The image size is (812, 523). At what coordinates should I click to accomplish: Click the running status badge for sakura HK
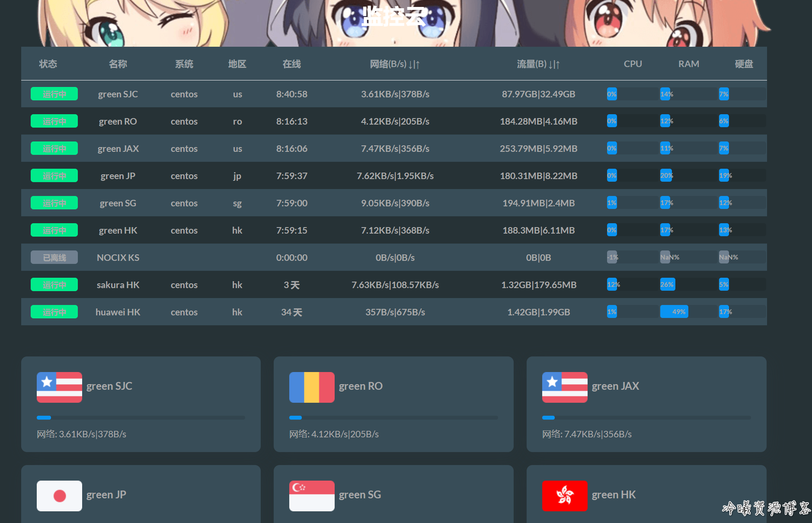point(54,285)
